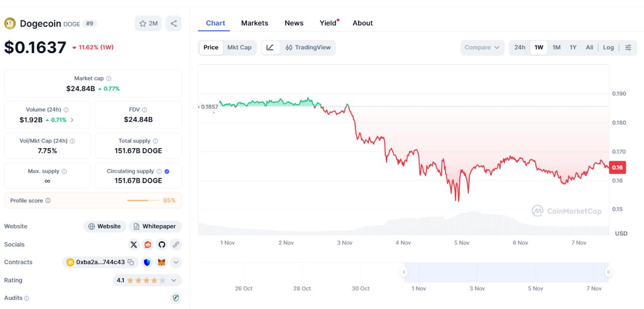Open the GitHub source code link
Viewport: 644px width, 309px height.
click(162, 245)
